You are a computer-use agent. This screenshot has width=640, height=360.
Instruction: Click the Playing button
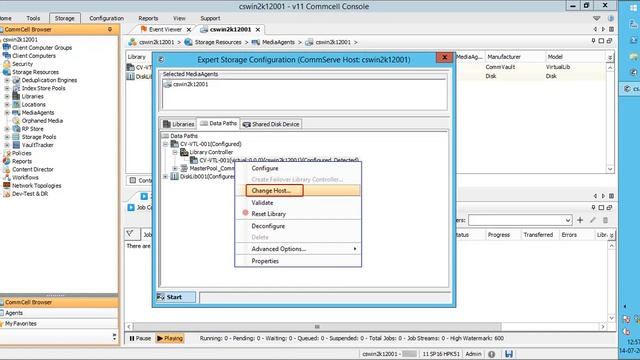click(170, 338)
